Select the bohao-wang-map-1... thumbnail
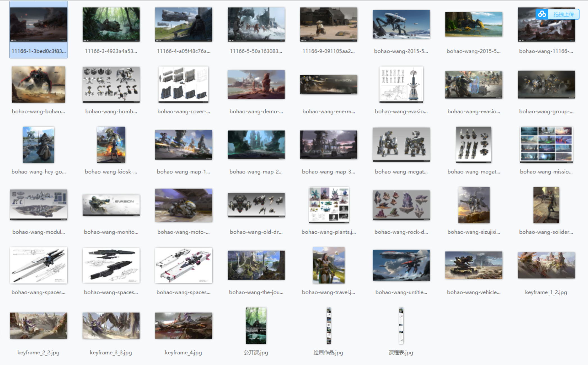The height and width of the screenshot is (365, 588). coord(184,145)
